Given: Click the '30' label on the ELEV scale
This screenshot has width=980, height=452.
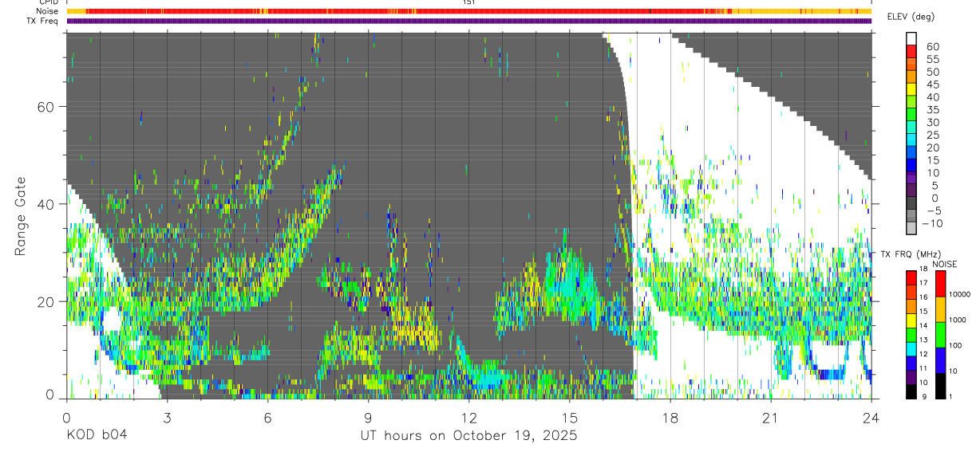Looking at the screenshot, I should [931, 123].
